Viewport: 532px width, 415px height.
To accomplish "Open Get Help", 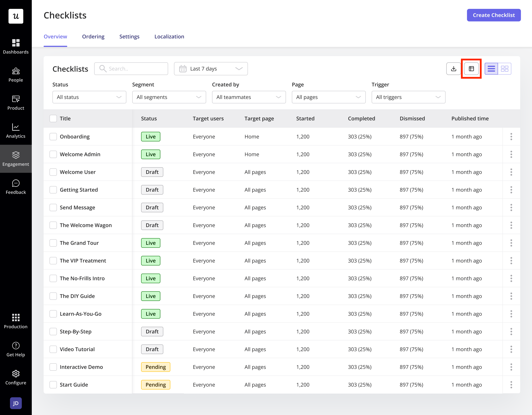I will tap(16, 349).
